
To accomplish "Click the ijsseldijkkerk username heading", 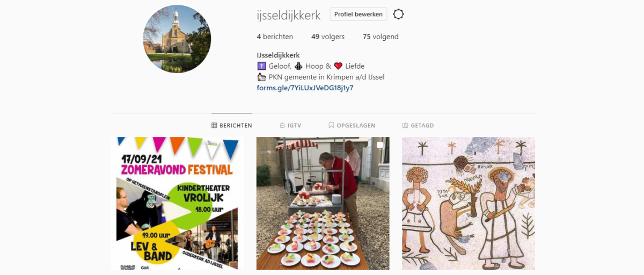I will coord(289,15).
